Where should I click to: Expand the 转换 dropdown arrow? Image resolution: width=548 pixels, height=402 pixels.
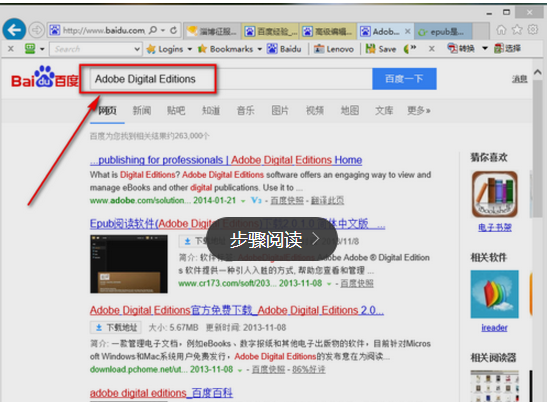(x=485, y=48)
